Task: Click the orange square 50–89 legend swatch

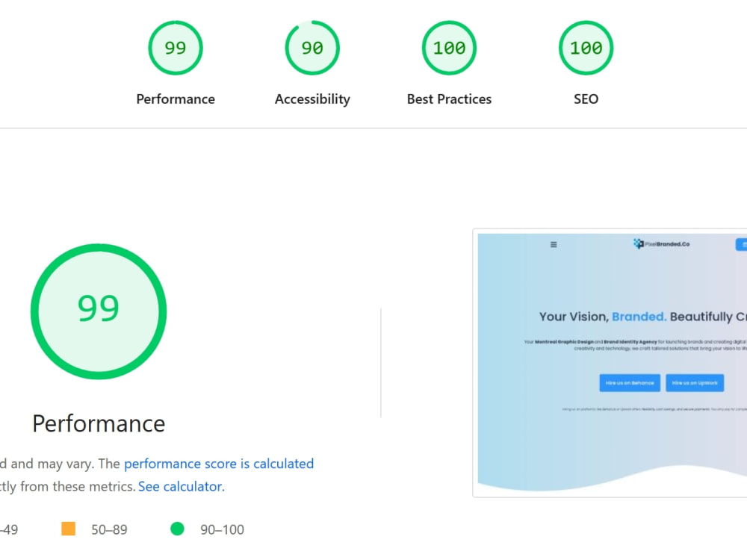Action: [68, 529]
